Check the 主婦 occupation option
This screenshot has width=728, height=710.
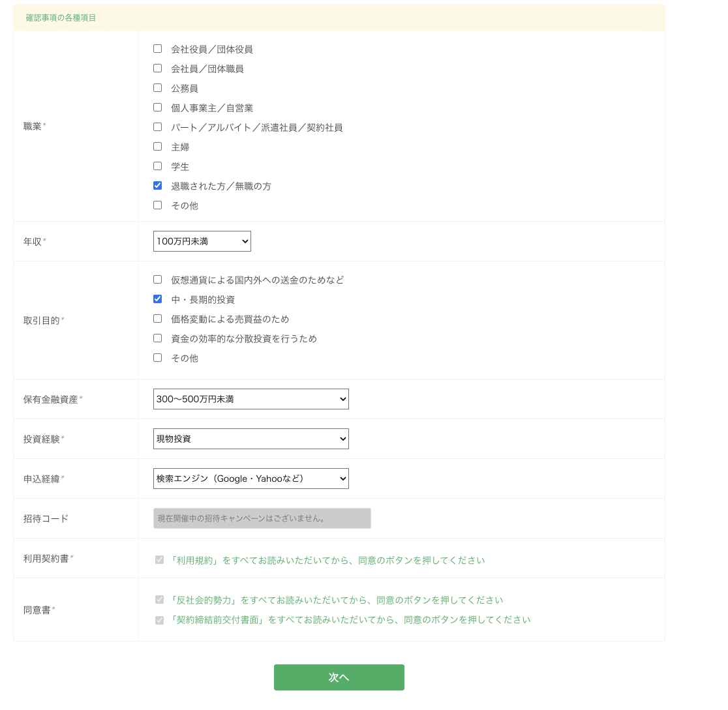[157, 146]
